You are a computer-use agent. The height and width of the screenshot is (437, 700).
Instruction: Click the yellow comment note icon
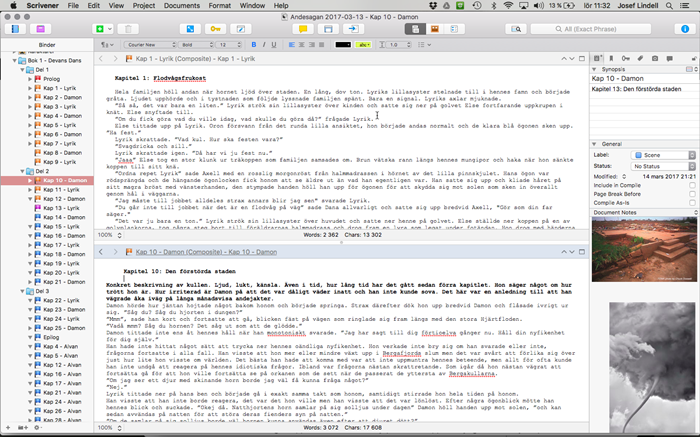click(x=302, y=29)
